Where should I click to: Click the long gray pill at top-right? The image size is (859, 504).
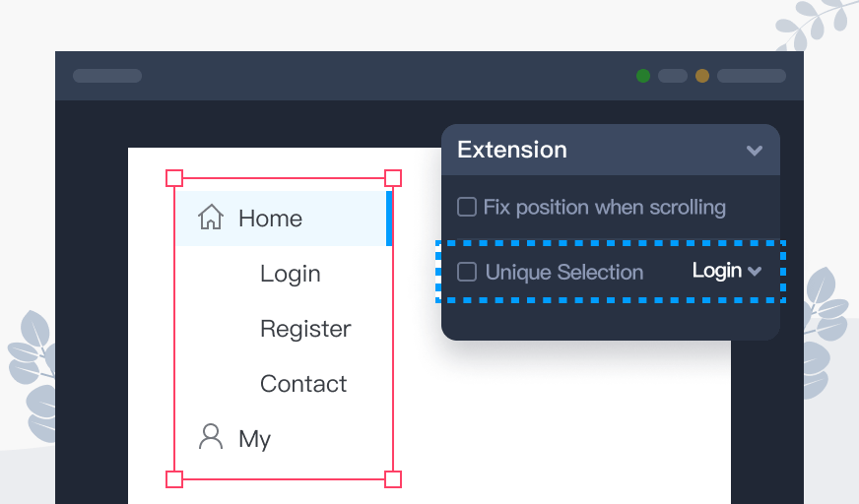[751, 76]
